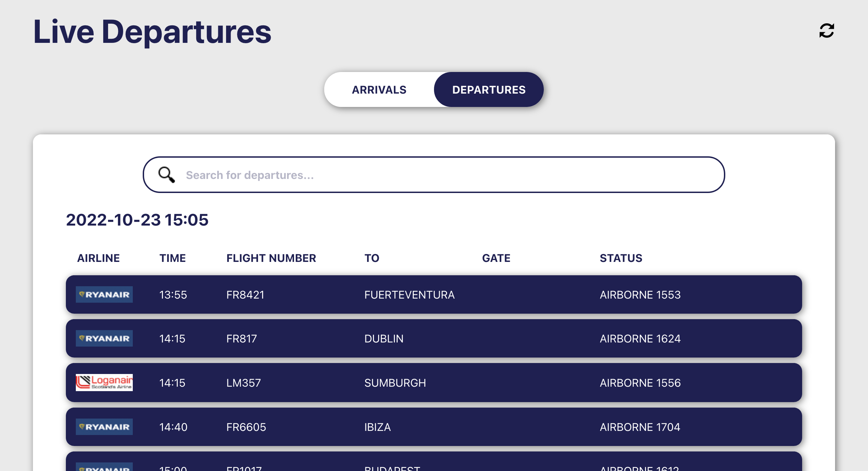
Task: Click the Status column header
Action: tap(621, 258)
